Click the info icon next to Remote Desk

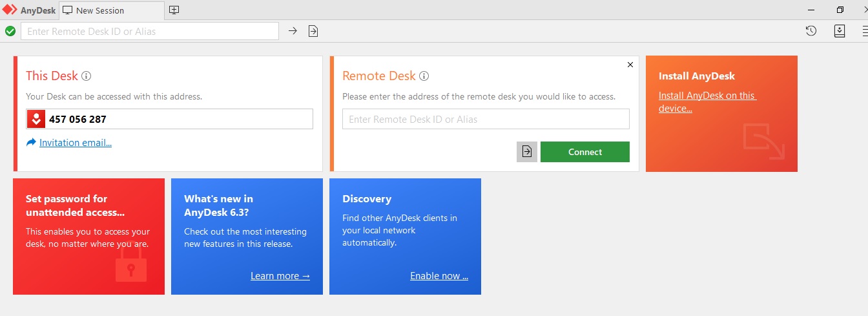tap(424, 76)
